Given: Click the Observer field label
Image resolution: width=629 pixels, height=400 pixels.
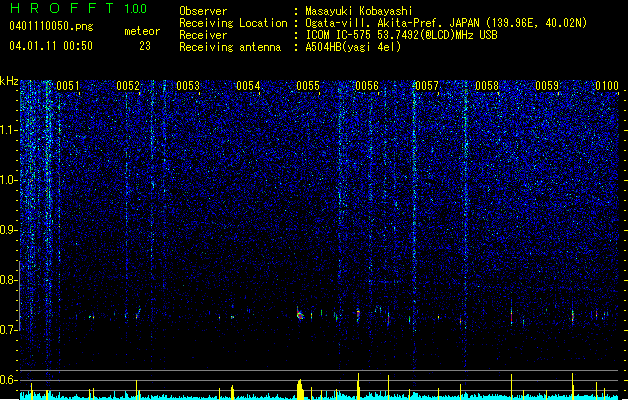Looking at the screenshot, I should 203,11.
